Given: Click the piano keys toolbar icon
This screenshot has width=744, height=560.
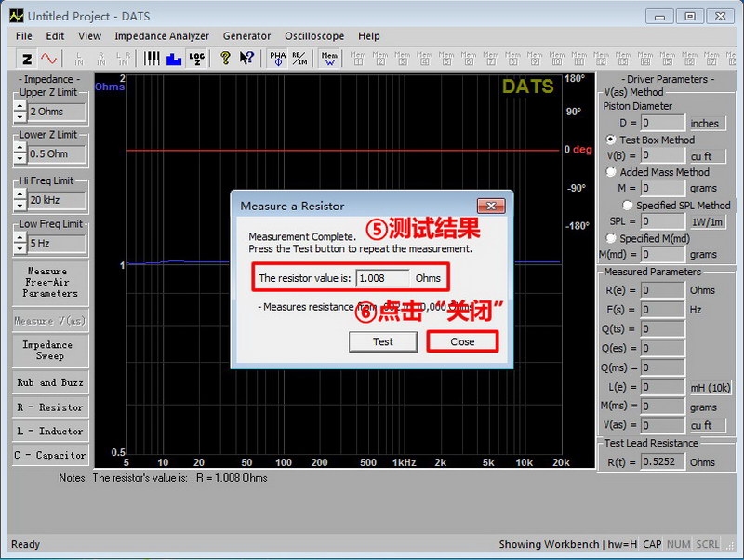Looking at the screenshot, I should (x=152, y=59).
